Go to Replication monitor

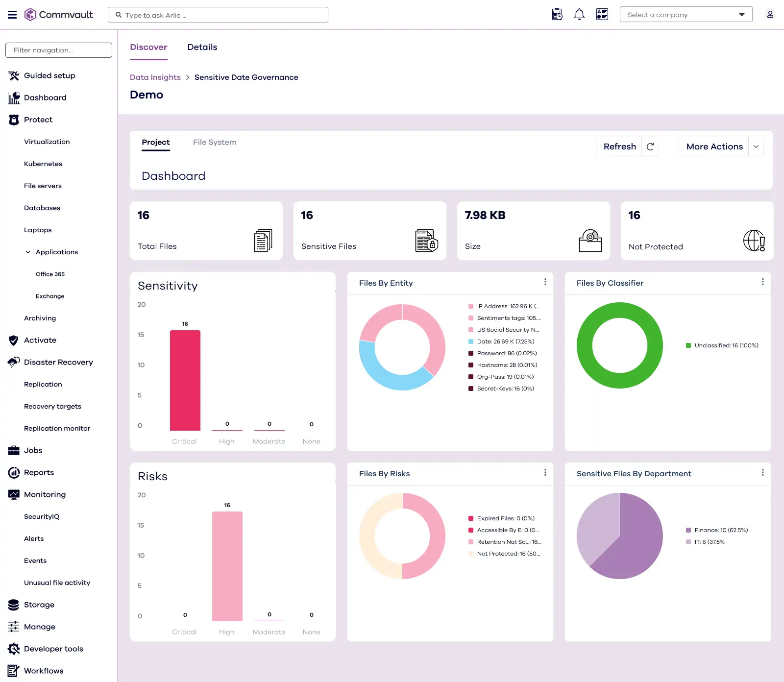point(57,428)
